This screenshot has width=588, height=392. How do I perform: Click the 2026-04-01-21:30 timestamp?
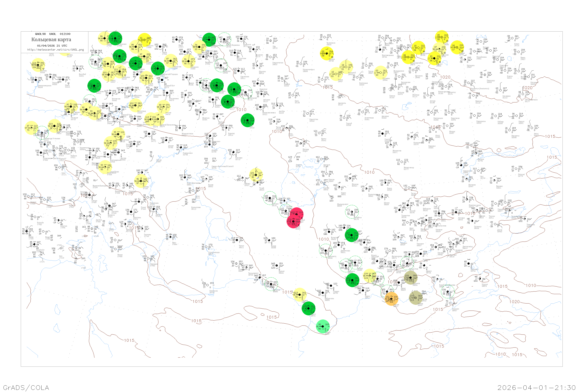tap(536, 387)
